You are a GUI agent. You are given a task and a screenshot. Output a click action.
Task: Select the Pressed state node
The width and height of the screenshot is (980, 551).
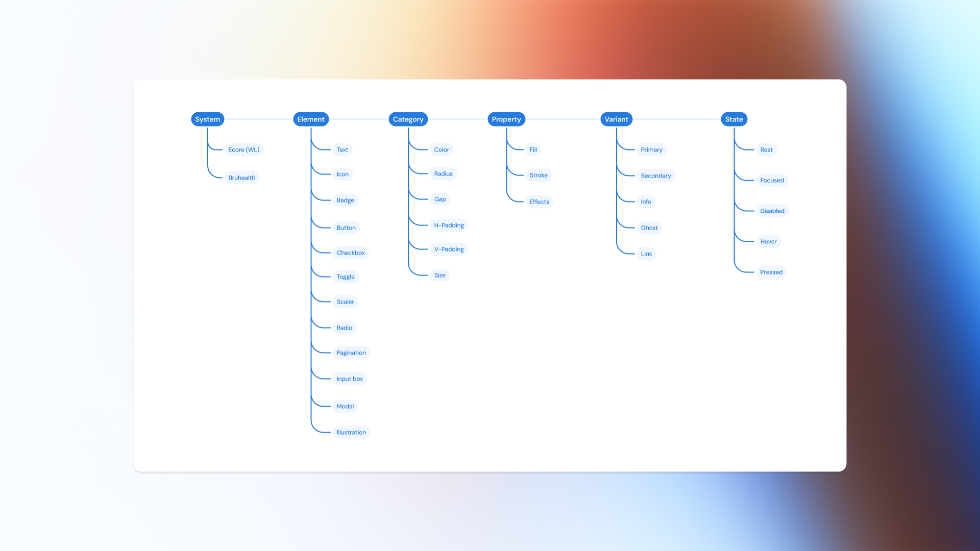(x=771, y=272)
